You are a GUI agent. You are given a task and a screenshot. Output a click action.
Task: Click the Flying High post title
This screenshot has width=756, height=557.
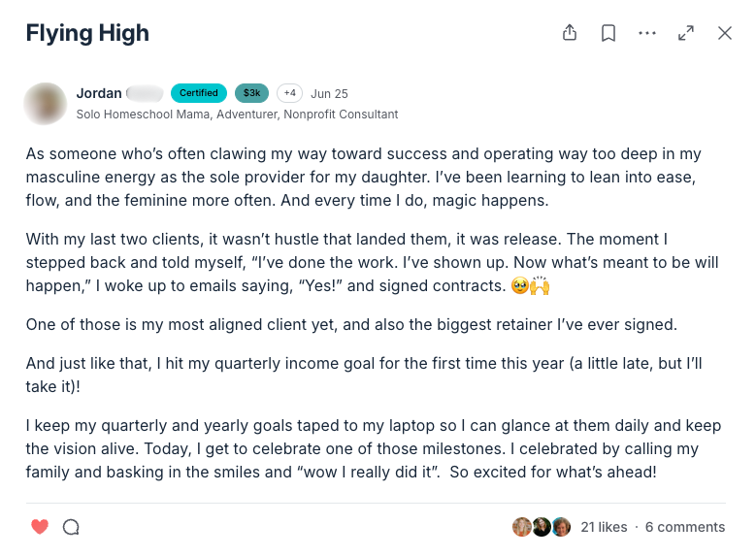click(87, 33)
